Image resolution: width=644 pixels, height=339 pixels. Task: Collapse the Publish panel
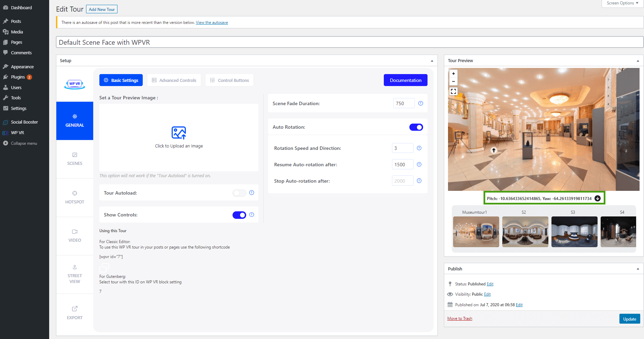coord(638,269)
